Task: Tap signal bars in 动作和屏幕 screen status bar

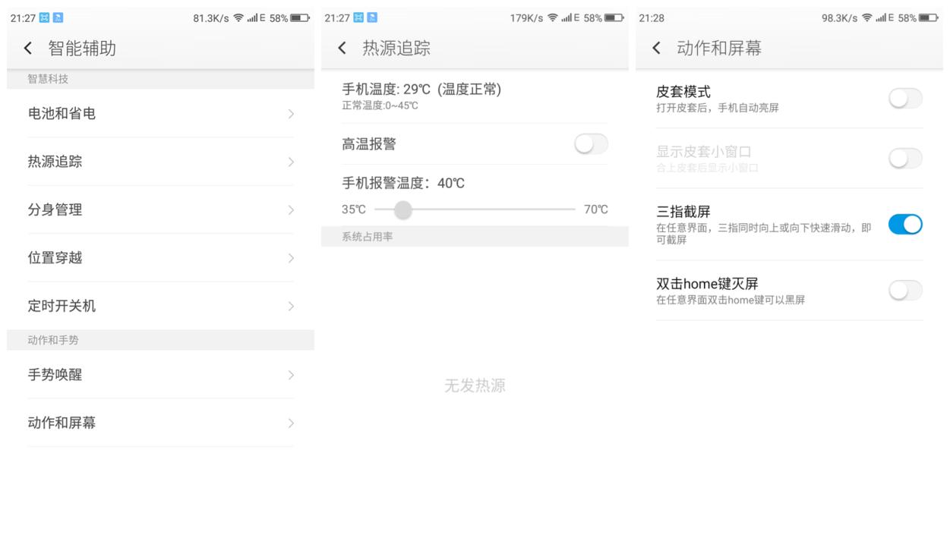Action: pos(880,18)
